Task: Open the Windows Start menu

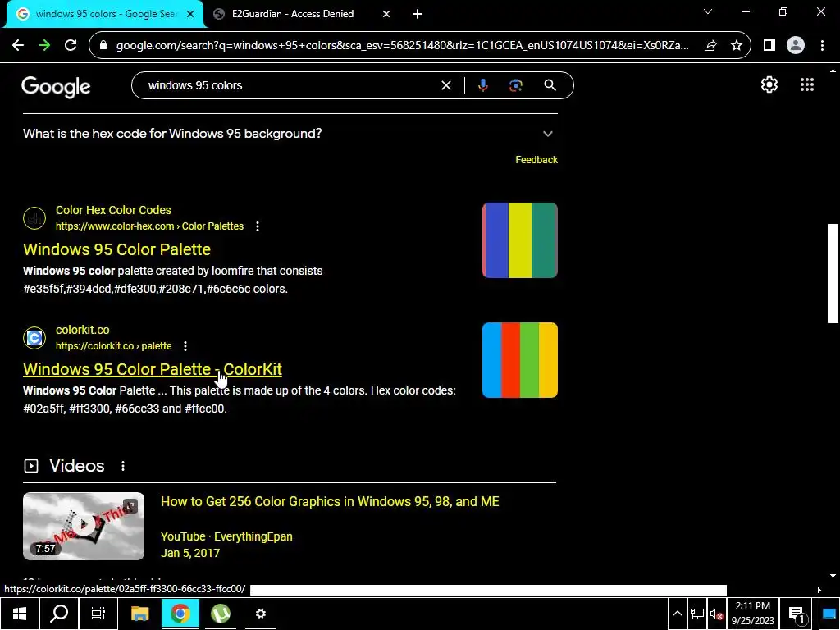Action: (20, 614)
